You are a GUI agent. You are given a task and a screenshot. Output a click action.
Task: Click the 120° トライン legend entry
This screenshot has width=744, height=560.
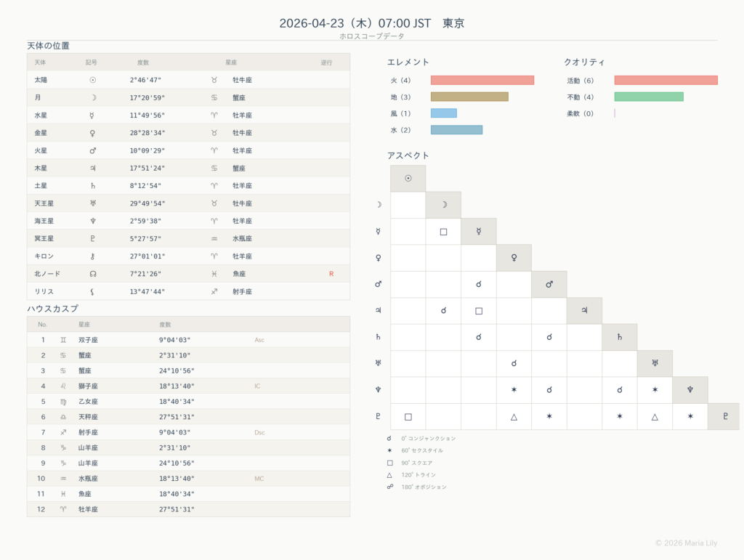(421, 474)
